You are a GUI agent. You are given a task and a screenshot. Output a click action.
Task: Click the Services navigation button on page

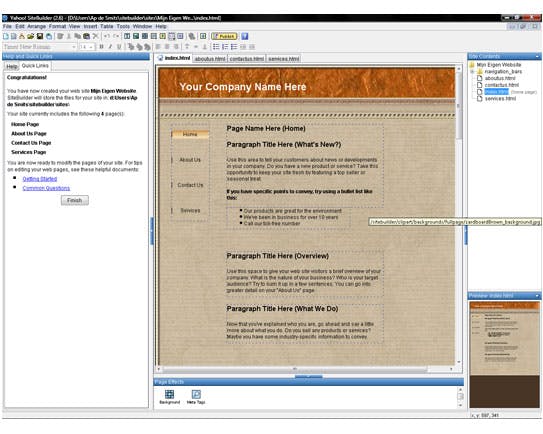pyautogui.click(x=190, y=210)
